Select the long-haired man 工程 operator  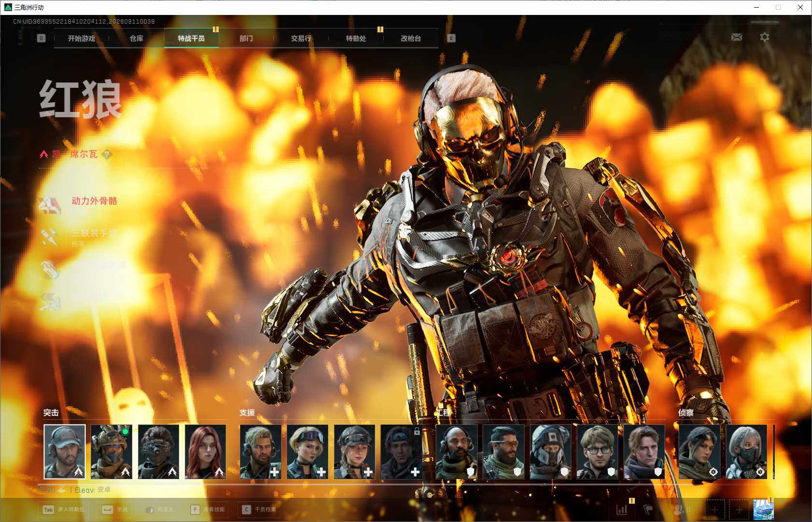point(644,452)
